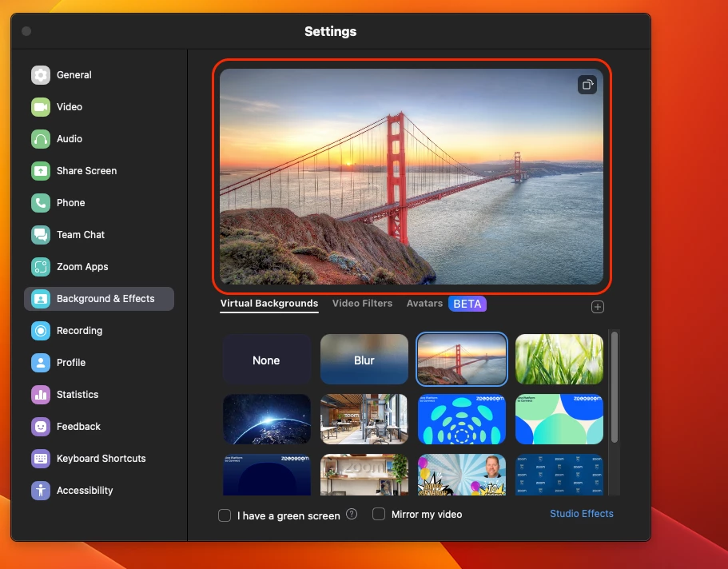This screenshot has height=569, width=728.
Task: Select General in the sidebar
Action: 99,75
